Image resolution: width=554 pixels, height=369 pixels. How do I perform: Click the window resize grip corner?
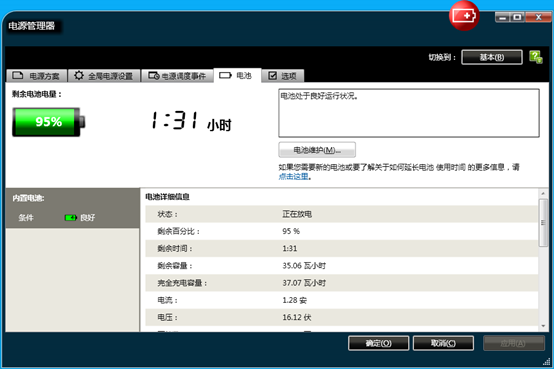[x=547, y=361]
